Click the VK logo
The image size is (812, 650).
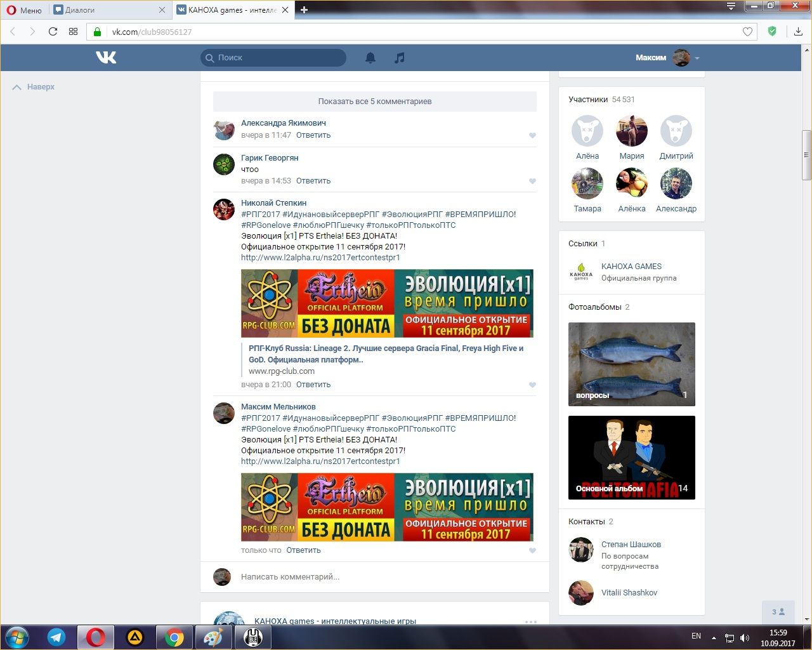coord(106,58)
